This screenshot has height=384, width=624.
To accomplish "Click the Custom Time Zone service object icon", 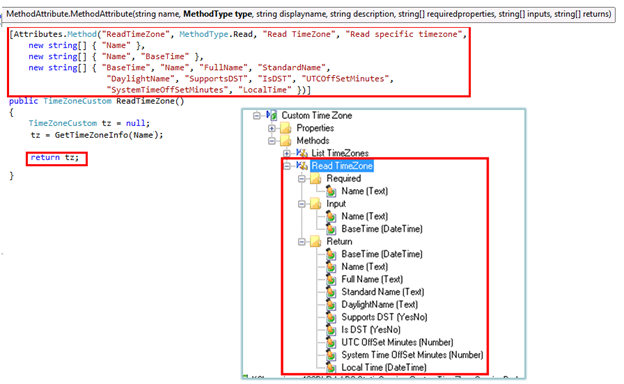I will (x=272, y=115).
